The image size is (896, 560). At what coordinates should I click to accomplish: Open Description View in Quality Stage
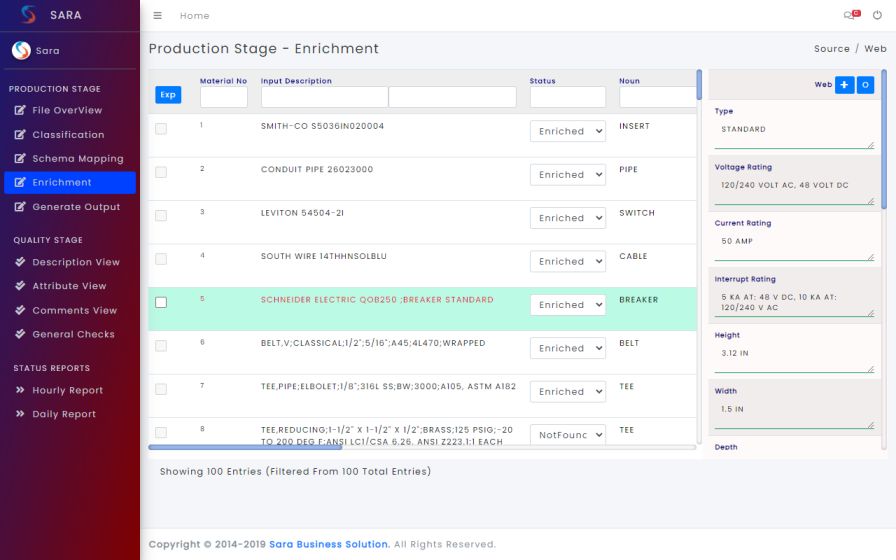point(70,262)
